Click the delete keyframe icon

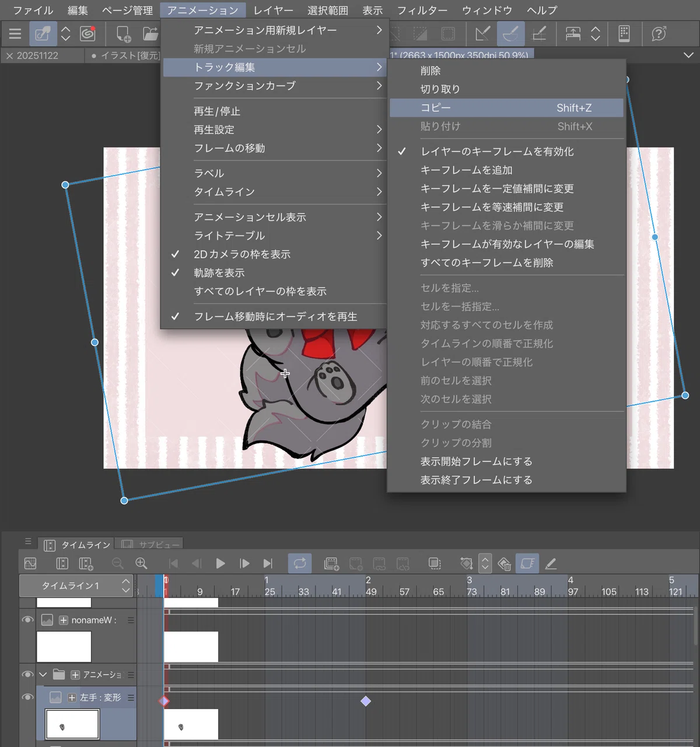(505, 563)
